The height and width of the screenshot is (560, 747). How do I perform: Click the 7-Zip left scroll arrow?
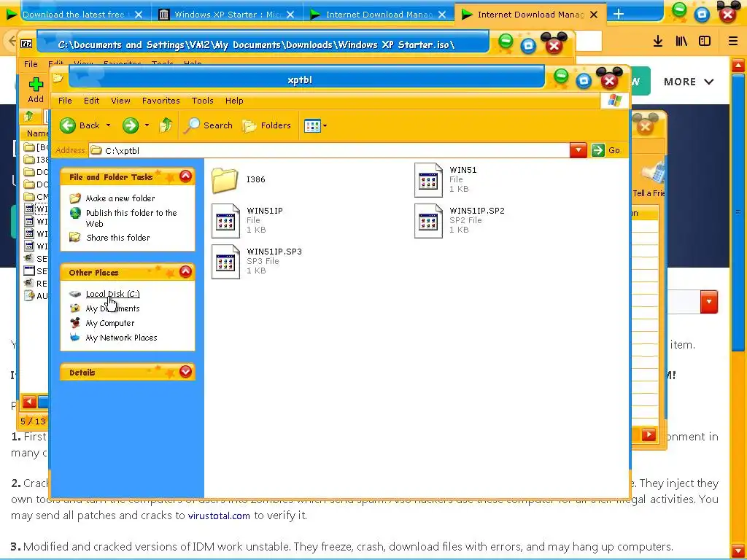point(29,402)
